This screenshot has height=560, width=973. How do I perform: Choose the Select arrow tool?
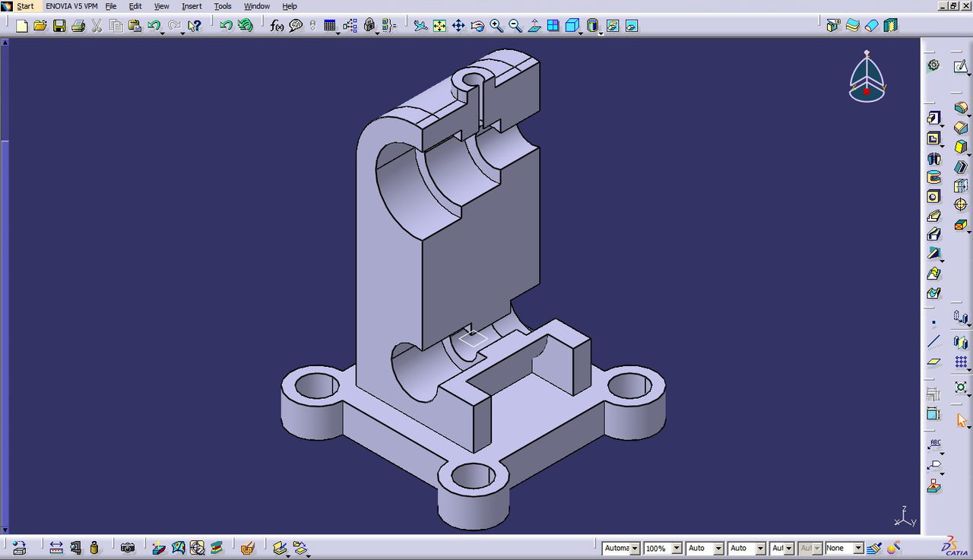point(961,420)
